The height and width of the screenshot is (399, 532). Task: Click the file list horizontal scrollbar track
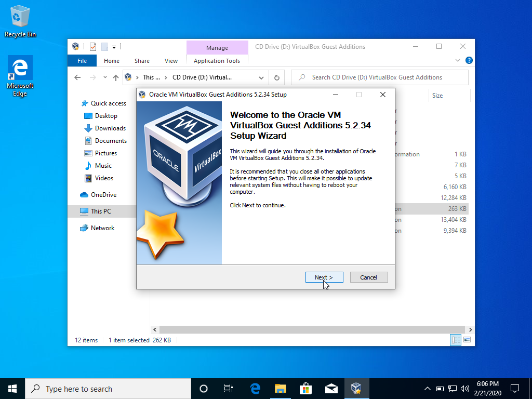[312, 329]
